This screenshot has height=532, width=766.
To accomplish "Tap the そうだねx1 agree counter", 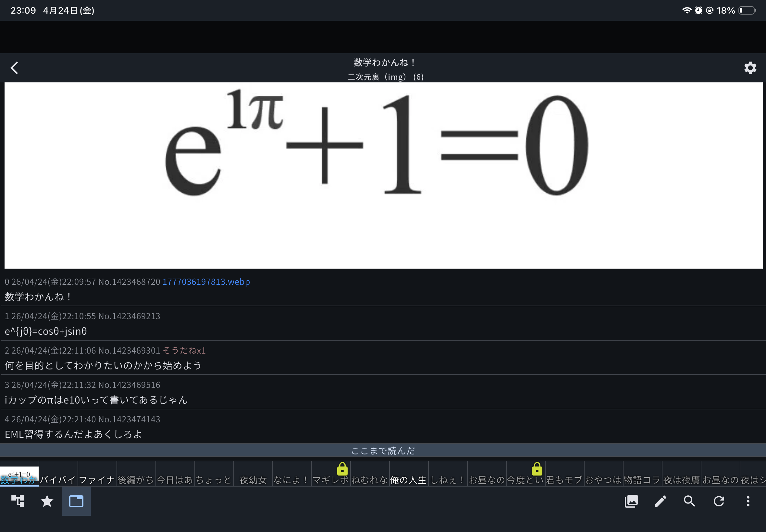I will tap(184, 350).
